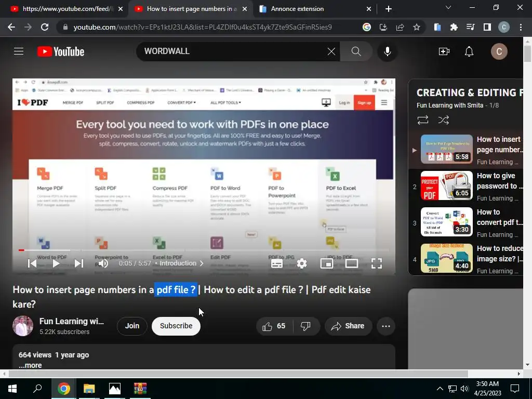The width and height of the screenshot is (532, 399).
Task: Toggle the Chrome side panel
Action: 487,27
